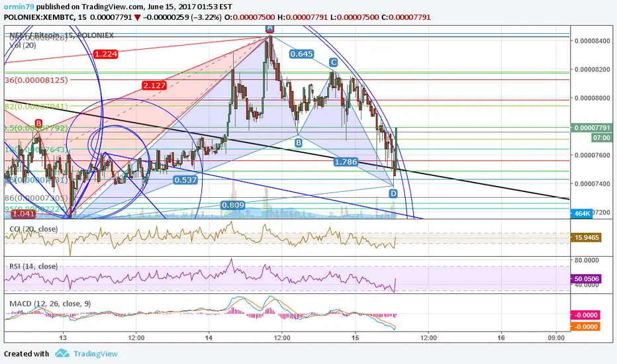Select the MACD (12, 26, close, 9) title
617x364 pixels.
[x=50, y=304]
